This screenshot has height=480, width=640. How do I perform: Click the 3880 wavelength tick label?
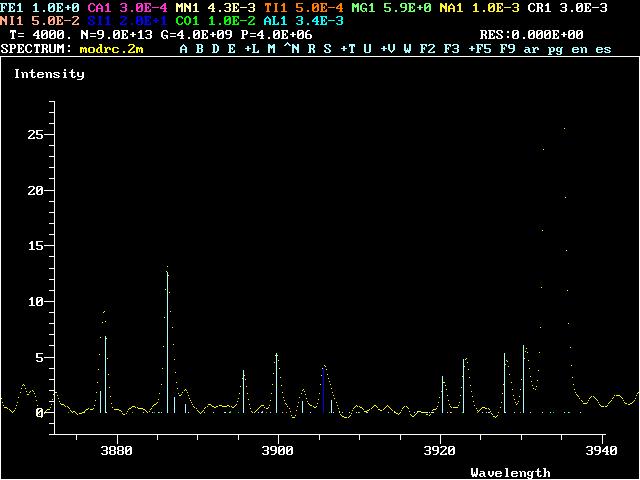pyautogui.click(x=117, y=451)
